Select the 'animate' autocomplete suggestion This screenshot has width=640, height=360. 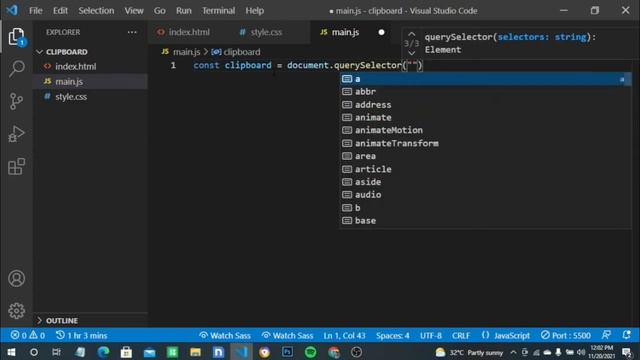coord(486,118)
